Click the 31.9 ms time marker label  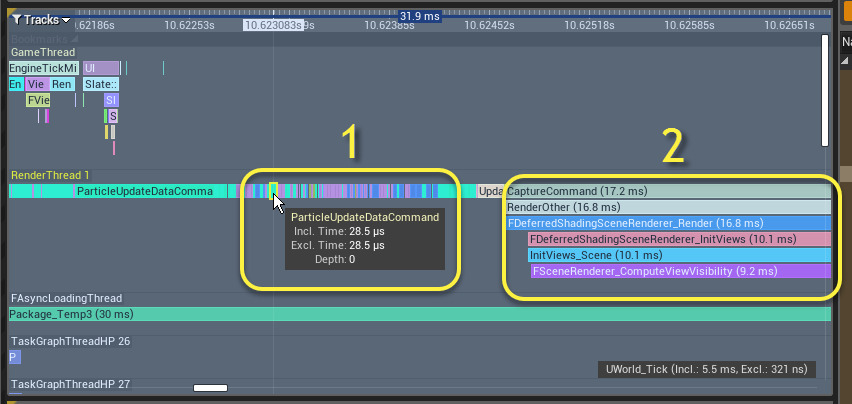(x=419, y=16)
